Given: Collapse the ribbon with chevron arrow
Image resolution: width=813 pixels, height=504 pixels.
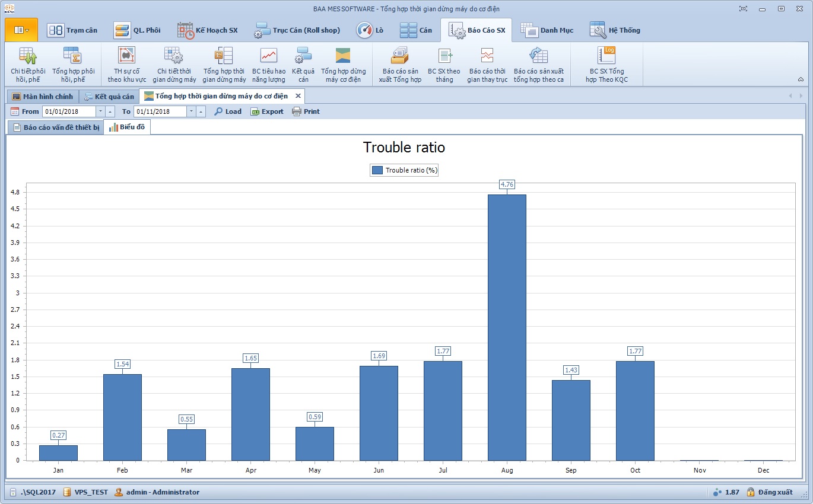Looking at the screenshot, I should coord(801,79).
